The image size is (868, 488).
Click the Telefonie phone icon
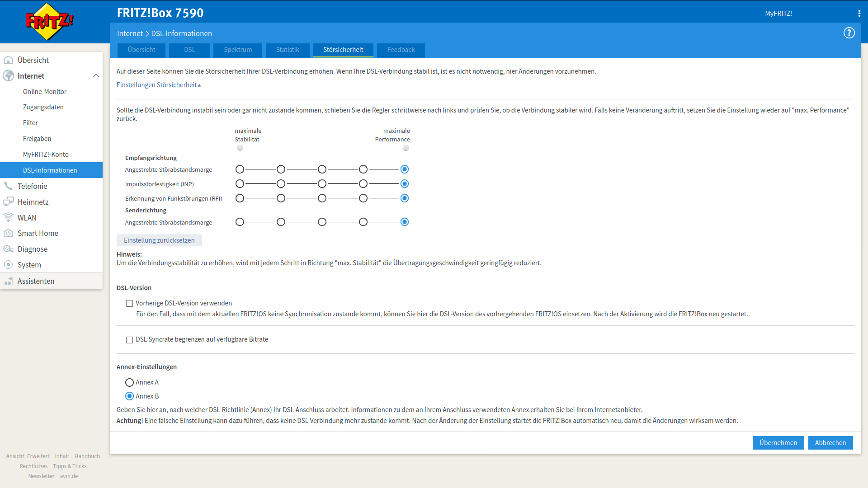(x=8, y=186)
